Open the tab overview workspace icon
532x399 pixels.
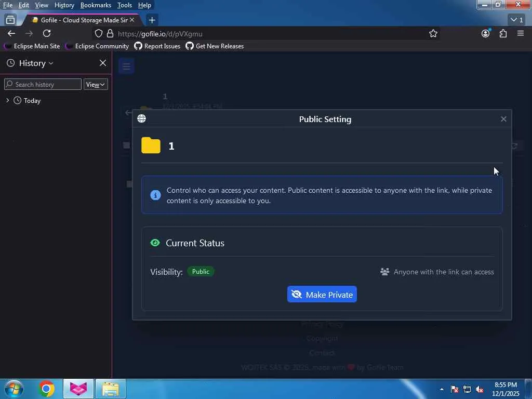(x=10, y=20)
